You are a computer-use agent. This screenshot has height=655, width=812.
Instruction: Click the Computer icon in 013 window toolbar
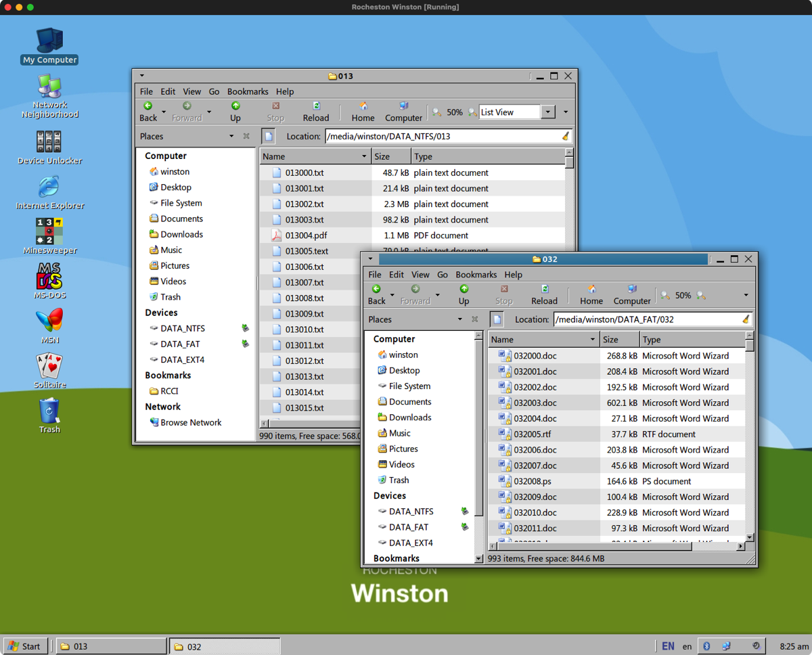tap(403, 106)
